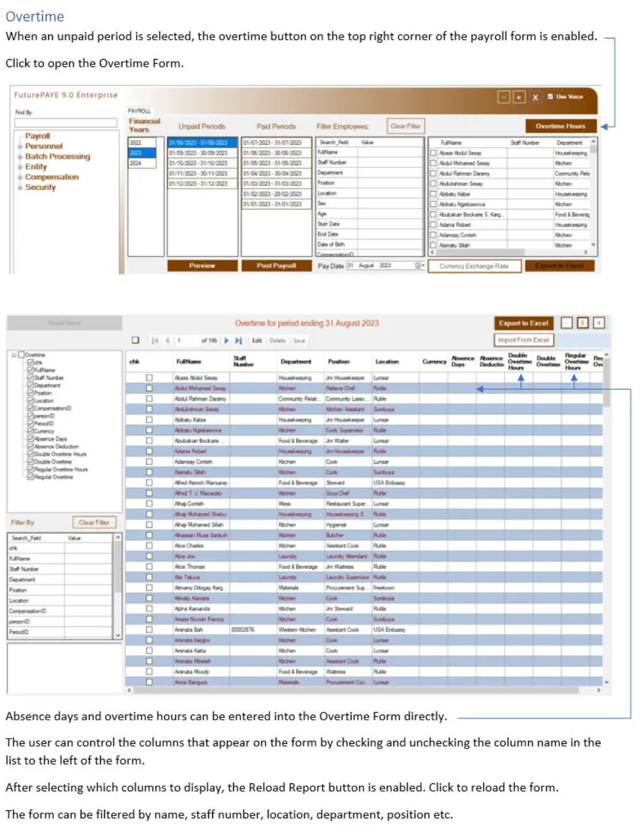Click the Preview button
644x835 pixels.
(x=202, y=266)
